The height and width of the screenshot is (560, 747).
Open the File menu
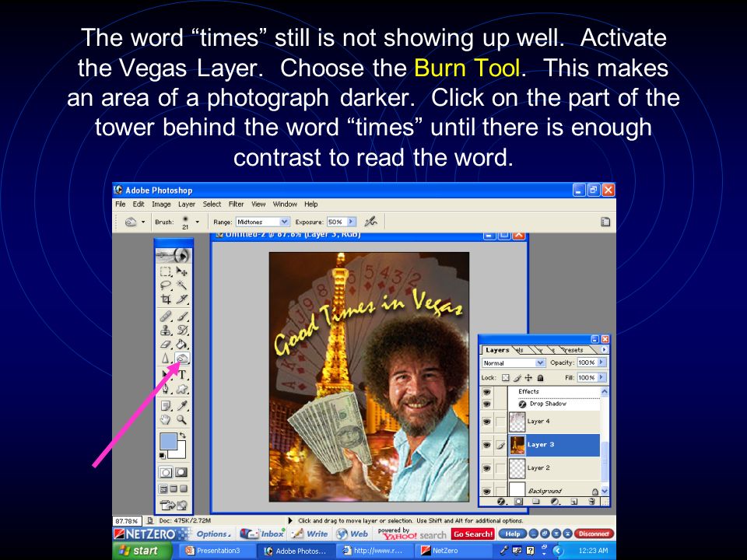(x=121, y=204)
